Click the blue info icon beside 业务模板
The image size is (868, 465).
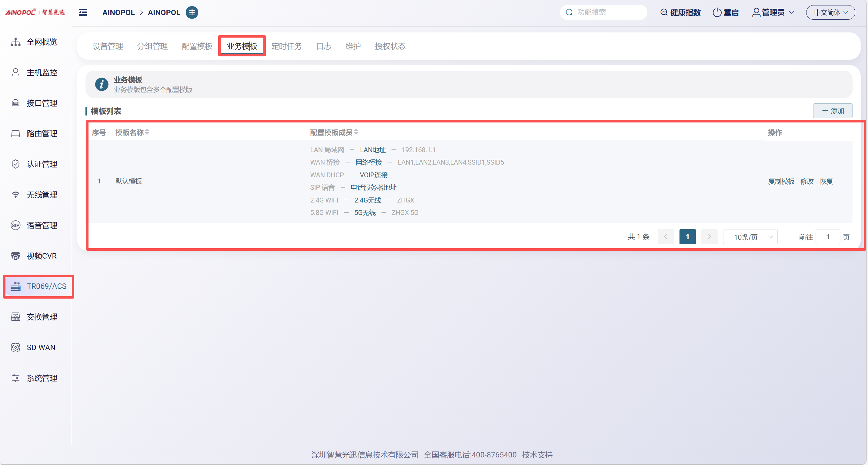pos(102,84)
